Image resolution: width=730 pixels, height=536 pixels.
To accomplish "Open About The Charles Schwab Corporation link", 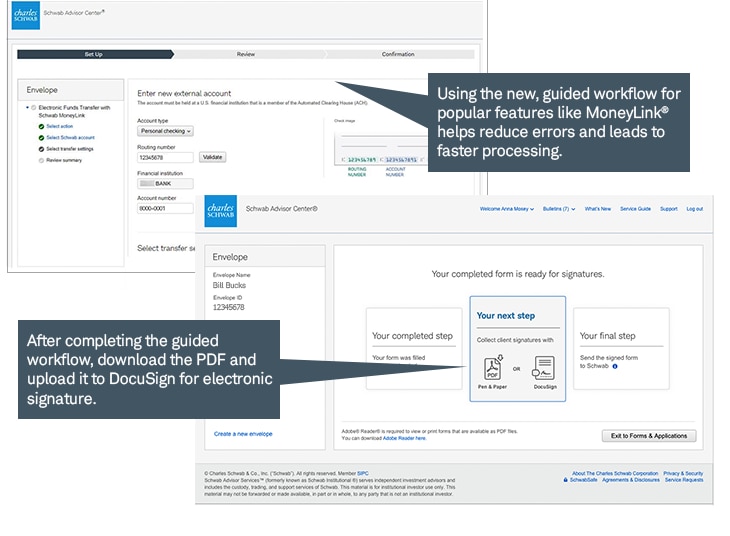I will pos(615,474).
